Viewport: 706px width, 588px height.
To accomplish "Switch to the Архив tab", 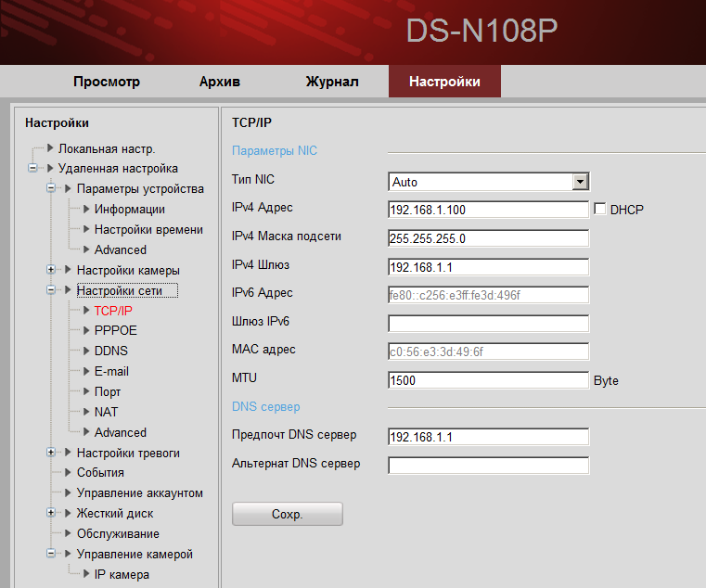I will point(220,82).
